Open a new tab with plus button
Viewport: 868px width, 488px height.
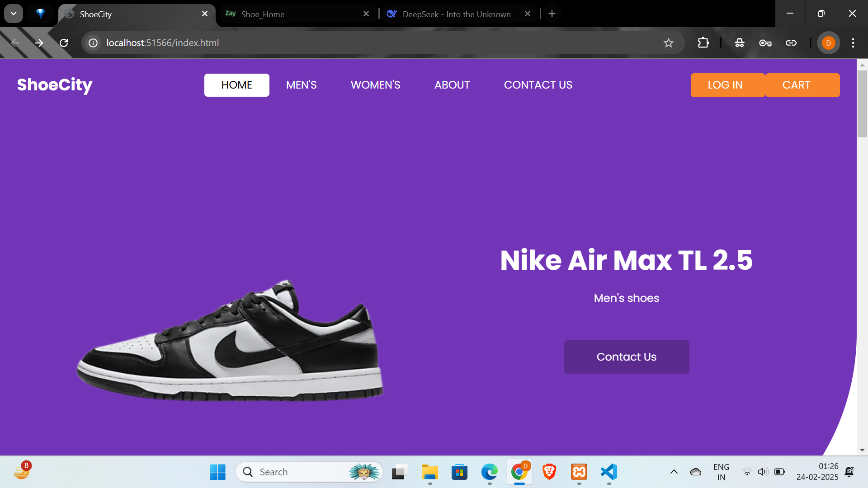pos(552,14)
